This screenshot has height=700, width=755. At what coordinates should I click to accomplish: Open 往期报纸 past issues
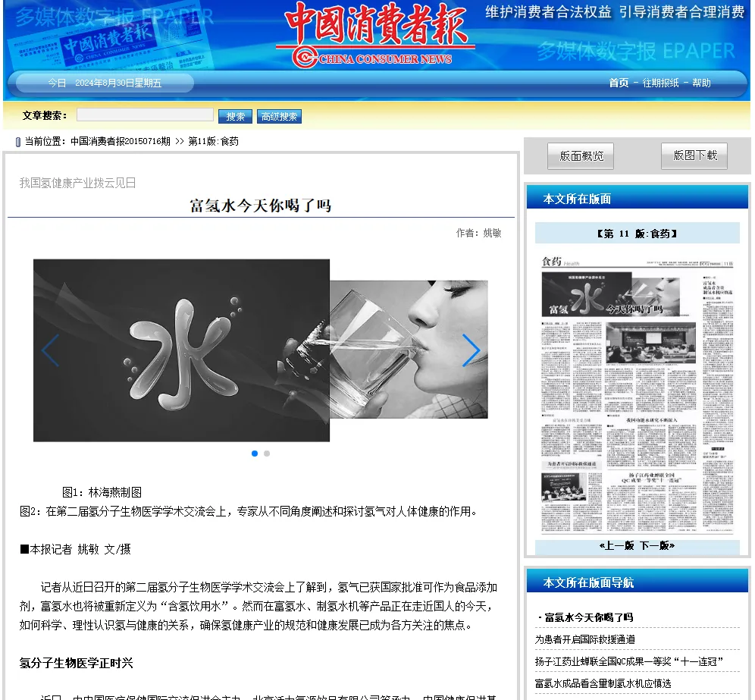click(x=659, y=83)
